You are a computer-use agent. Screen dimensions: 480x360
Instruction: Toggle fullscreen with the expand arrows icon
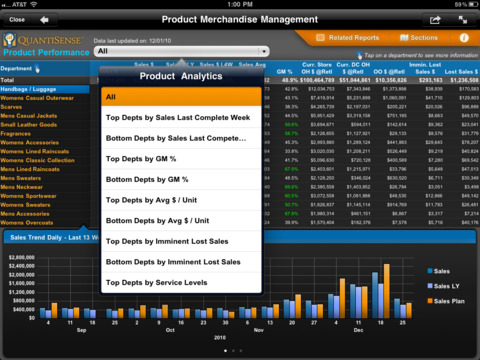tap(463, 20)
